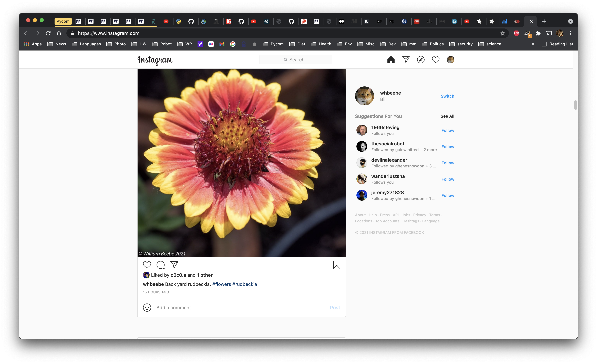Screen dimensions: 597x364
Task: Click browser home icon
Action: [59, 33]
